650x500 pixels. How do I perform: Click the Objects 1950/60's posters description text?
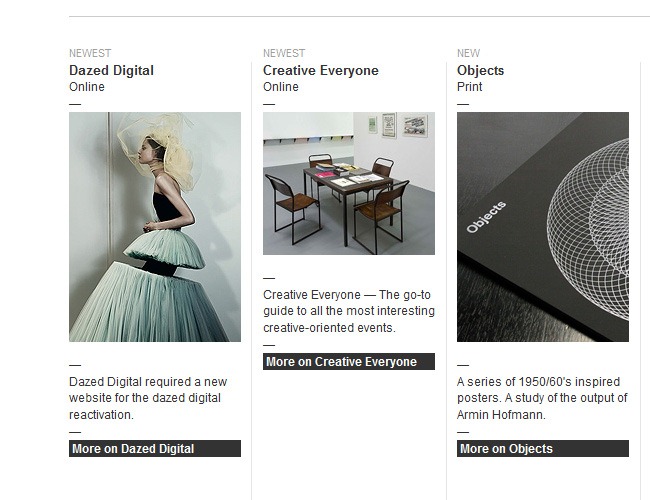541,398
